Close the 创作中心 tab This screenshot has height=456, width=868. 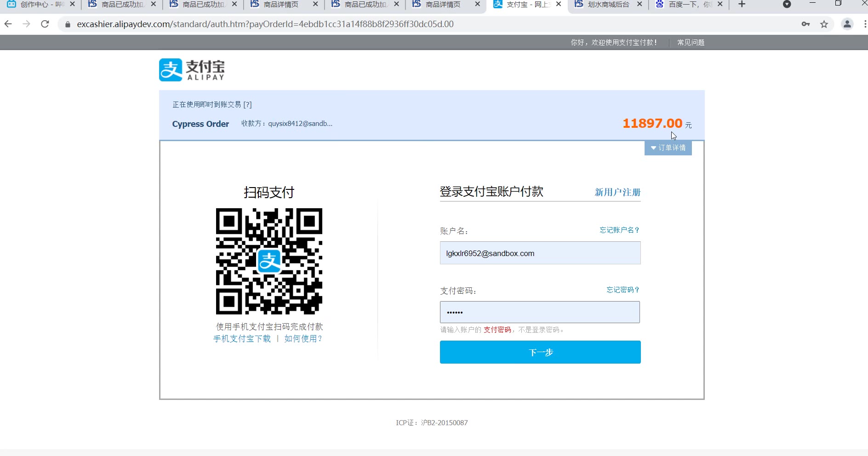72,4
